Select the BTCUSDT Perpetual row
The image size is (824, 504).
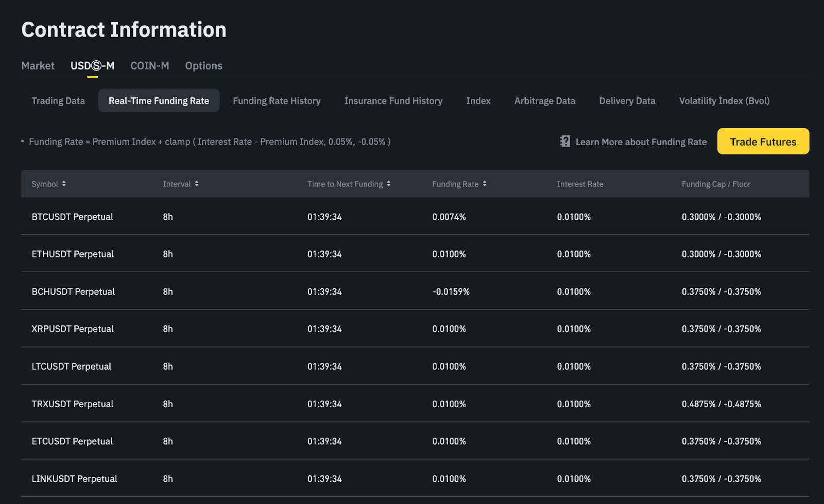coord(72,217)
